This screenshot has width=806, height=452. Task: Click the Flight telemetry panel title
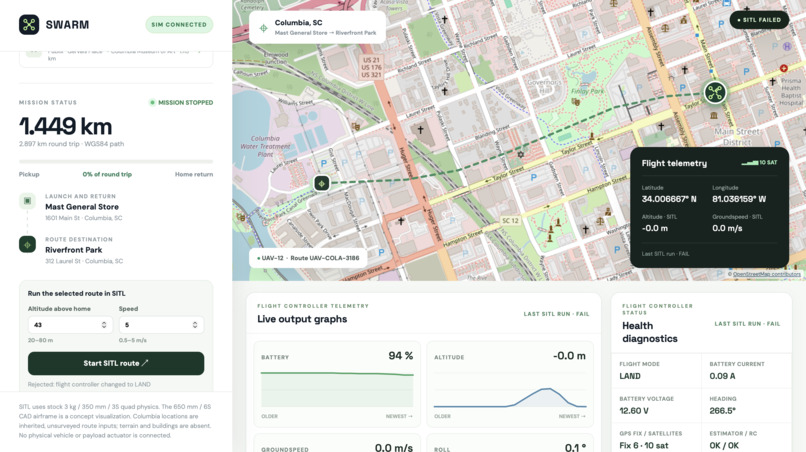click(674, 163)
